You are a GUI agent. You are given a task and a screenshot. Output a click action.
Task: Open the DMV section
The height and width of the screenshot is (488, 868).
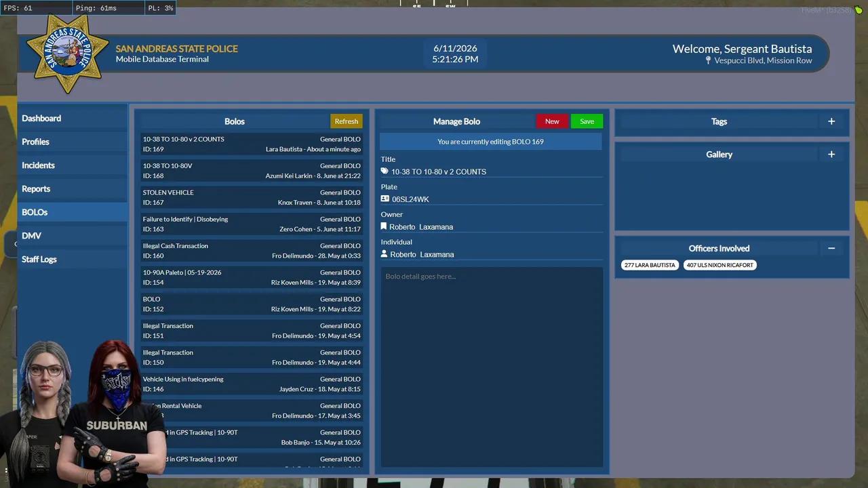[73, 236]
